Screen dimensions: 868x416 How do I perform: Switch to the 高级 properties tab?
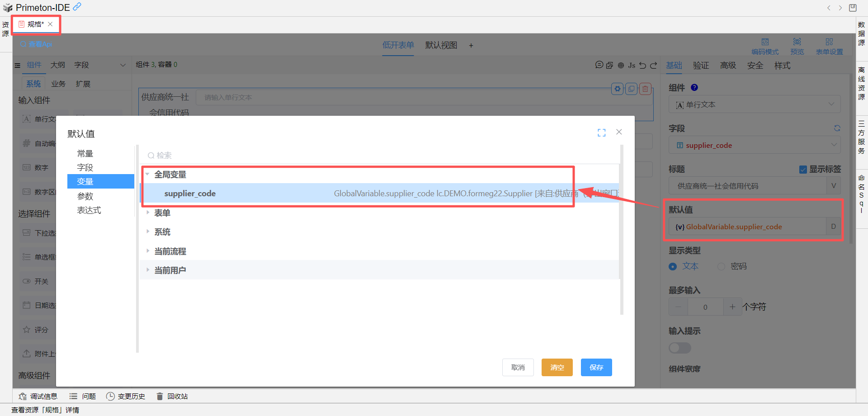(x=728, y=66)
